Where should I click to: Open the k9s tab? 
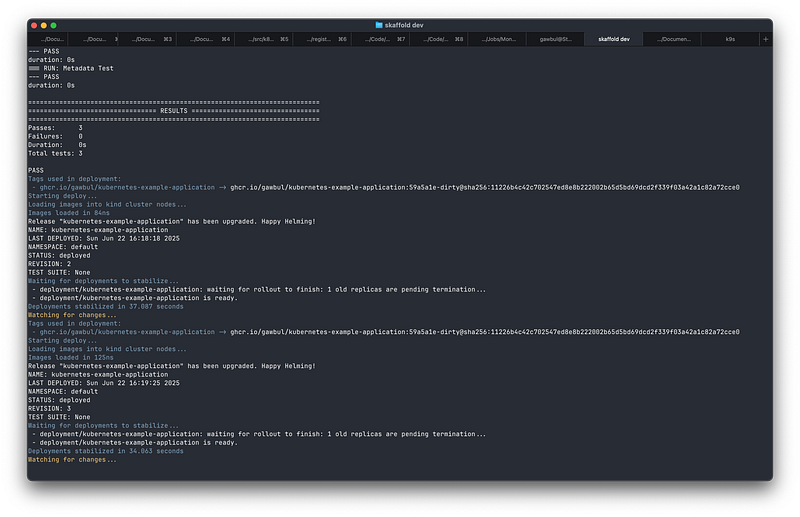click(729, 39)
